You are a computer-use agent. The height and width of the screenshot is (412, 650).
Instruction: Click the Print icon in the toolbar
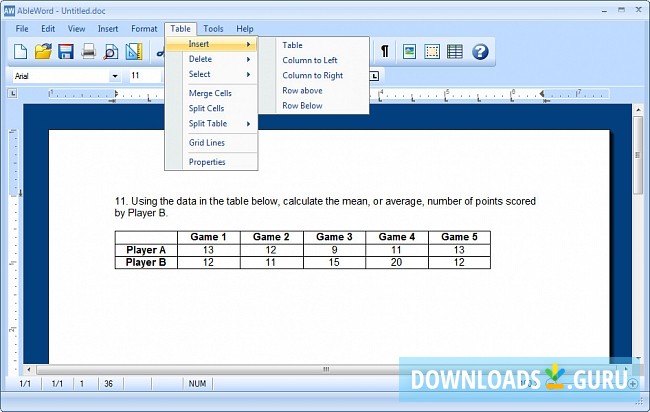88,52
